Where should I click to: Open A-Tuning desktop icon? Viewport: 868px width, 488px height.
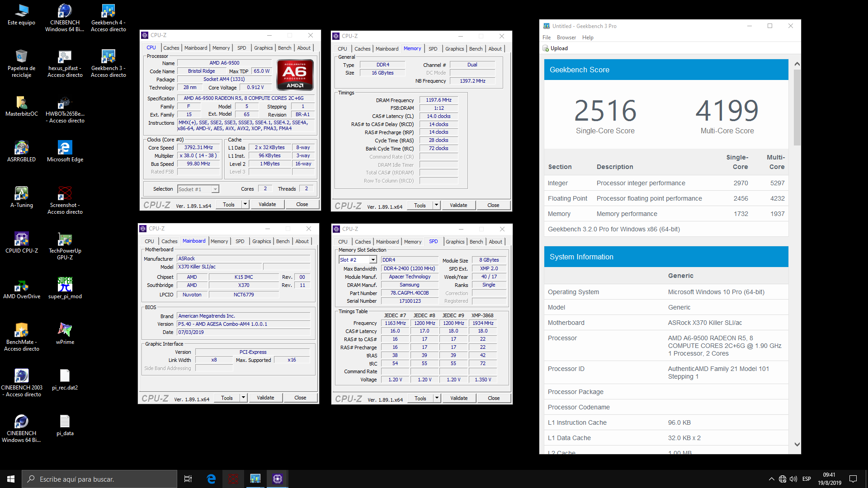[21, 197]
